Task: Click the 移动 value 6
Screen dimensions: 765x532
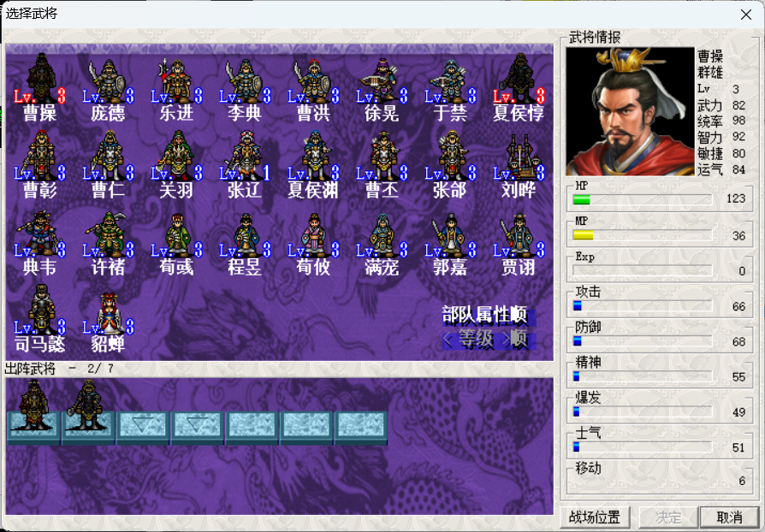Action: (x=742, y=481)
